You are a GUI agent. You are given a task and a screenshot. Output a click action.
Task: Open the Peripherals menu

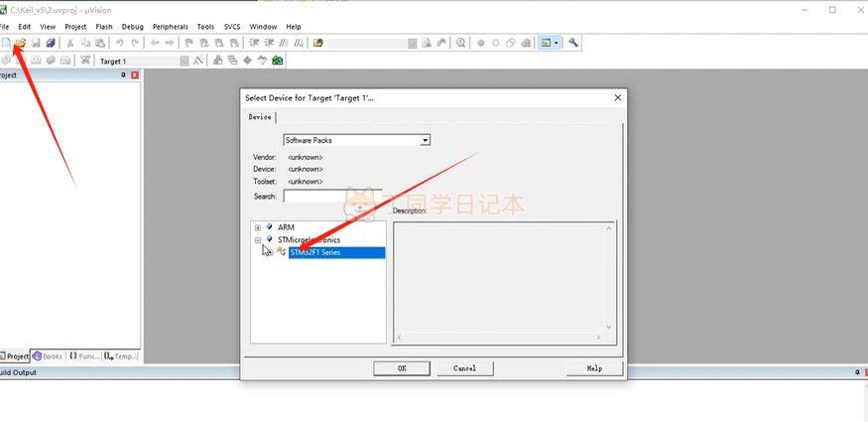tap(171, 26)
